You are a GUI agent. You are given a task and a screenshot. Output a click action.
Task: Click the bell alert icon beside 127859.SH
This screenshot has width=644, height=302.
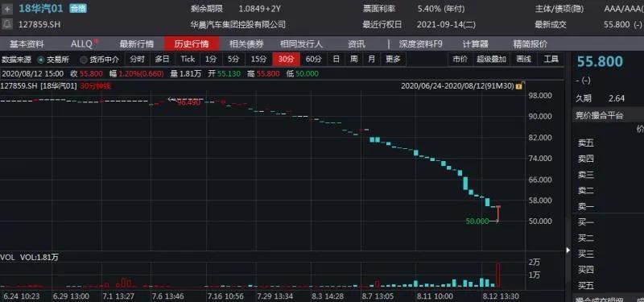coord(7,24)
